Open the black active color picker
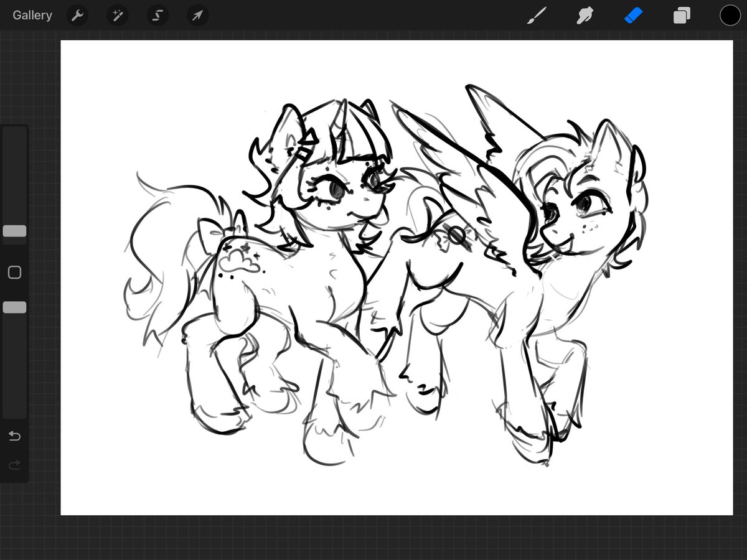Image resolution: width=747 pixels, height=560 pixels. point(730,16)
